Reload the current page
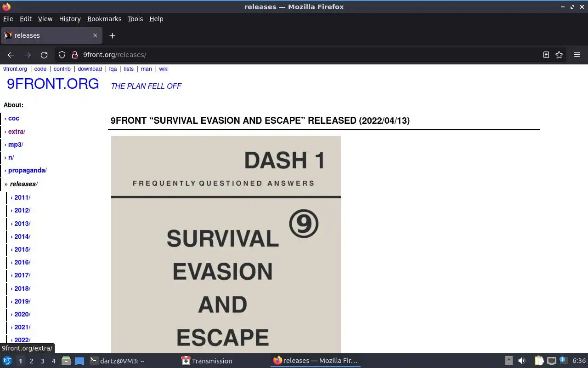This screenshot has width=588, height=368. pos(44,55)
